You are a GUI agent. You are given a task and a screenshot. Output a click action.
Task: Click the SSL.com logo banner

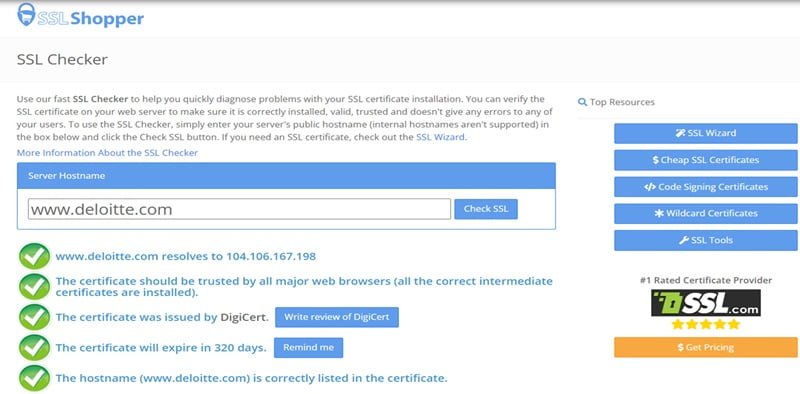click(x=706, y=303)
